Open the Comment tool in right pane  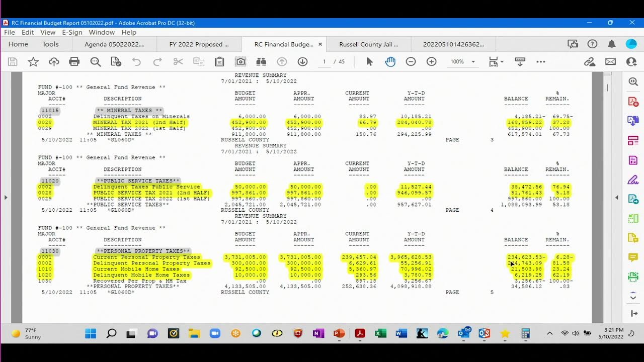(x=633, y=257)
